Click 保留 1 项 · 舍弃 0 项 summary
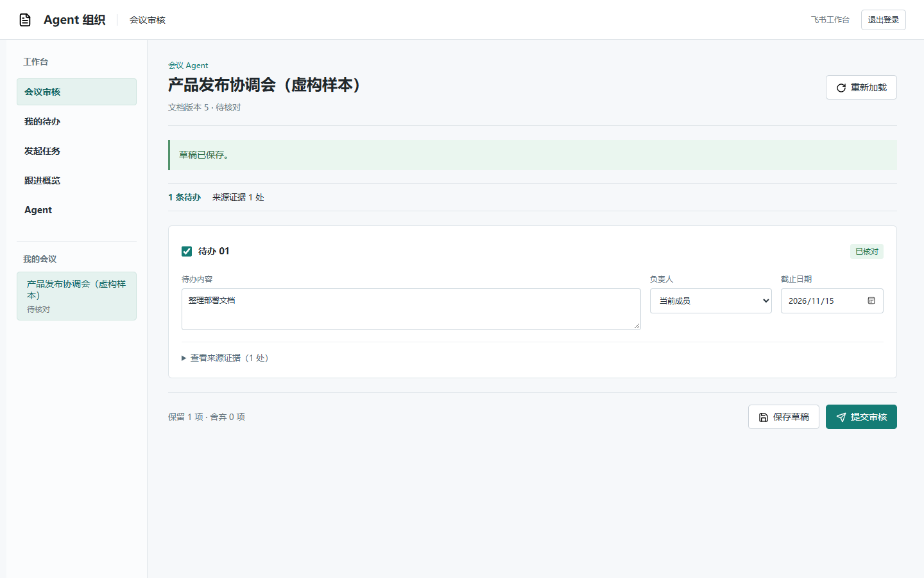This screenshot has width=924, height=578. (x=207, y=417)
